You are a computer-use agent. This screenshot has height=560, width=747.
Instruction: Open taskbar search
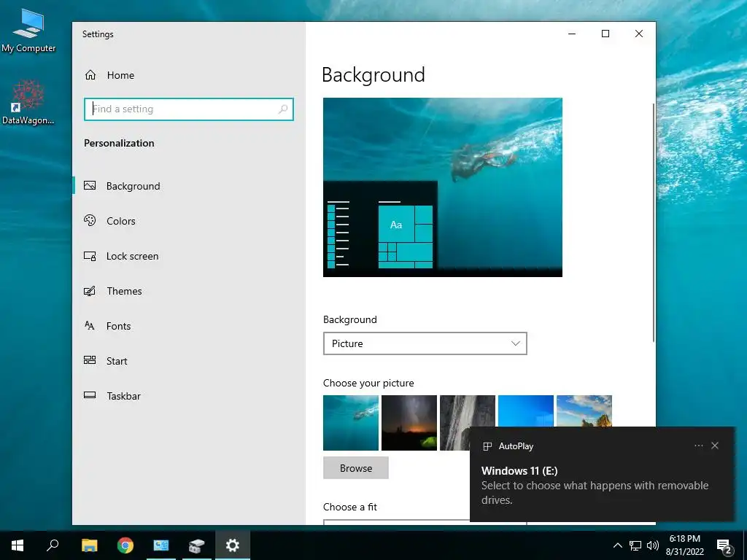click(53, 545)
